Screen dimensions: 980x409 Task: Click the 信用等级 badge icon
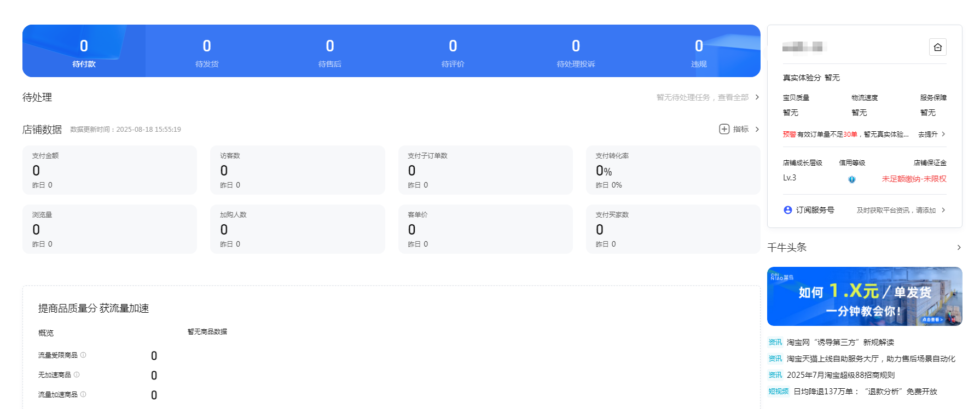[851, 179]
